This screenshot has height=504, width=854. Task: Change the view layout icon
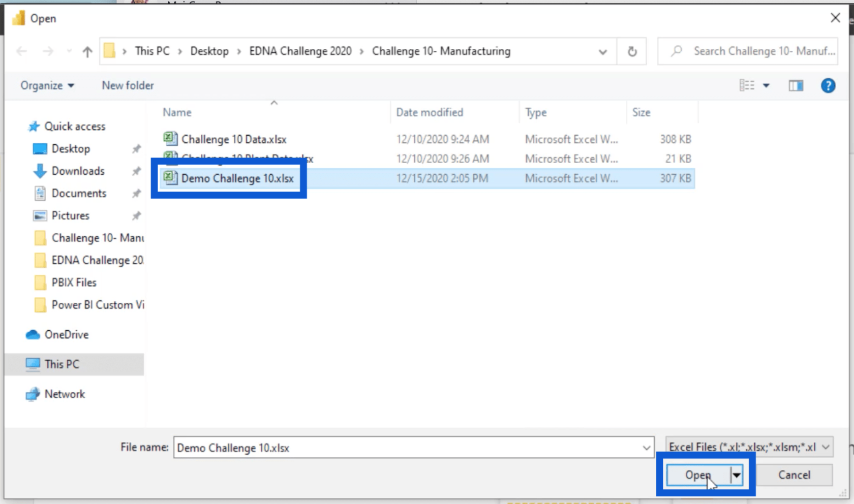(x=747, y=85)
